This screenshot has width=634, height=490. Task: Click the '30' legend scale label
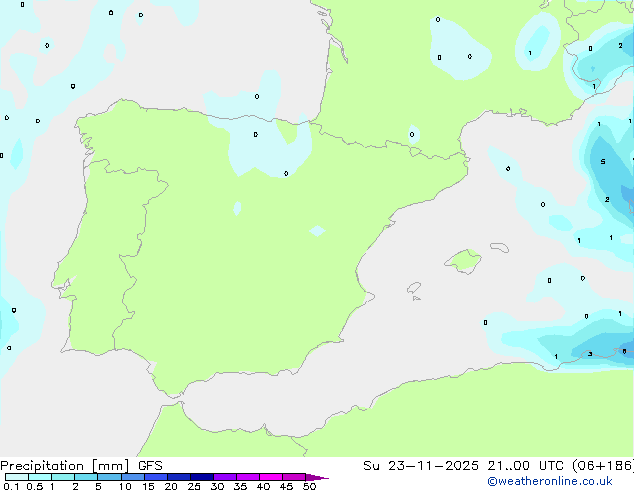click(217, 486)
